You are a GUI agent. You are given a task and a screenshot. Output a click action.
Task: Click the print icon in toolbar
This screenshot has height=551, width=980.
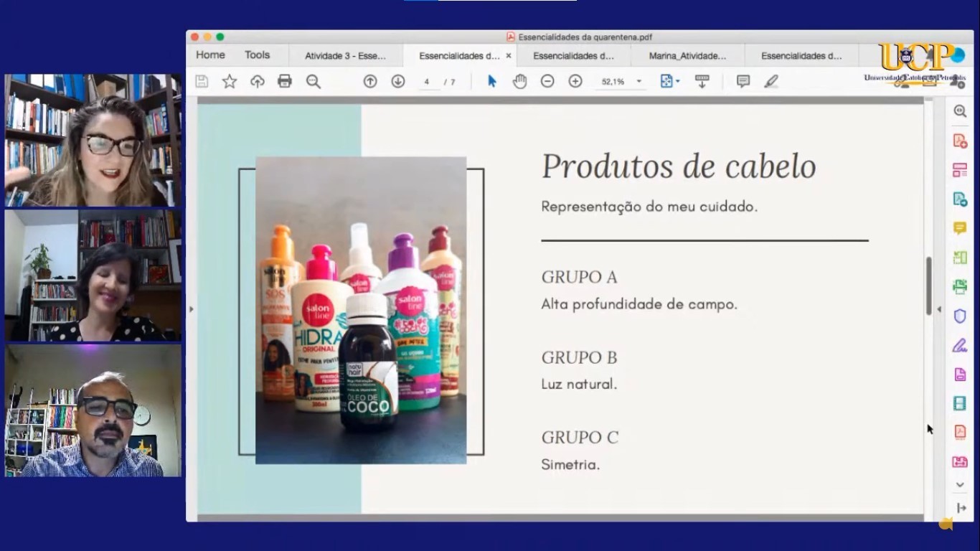point(285,82)
